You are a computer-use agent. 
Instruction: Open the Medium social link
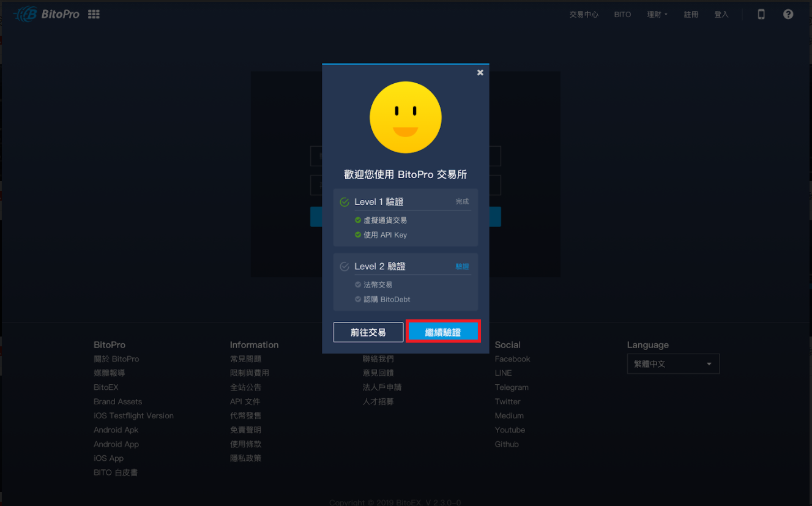click(x=509, y=415)
